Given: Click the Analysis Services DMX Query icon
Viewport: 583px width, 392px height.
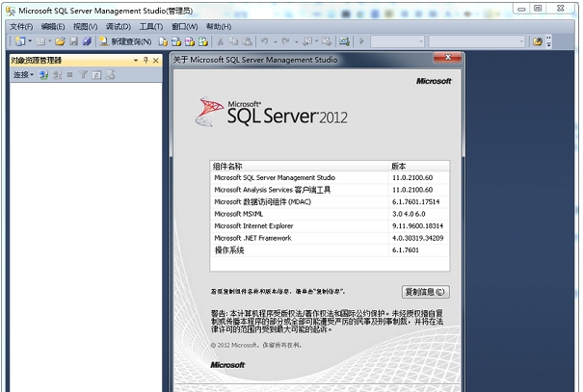Looking at the screenshot, I should 190,41.
